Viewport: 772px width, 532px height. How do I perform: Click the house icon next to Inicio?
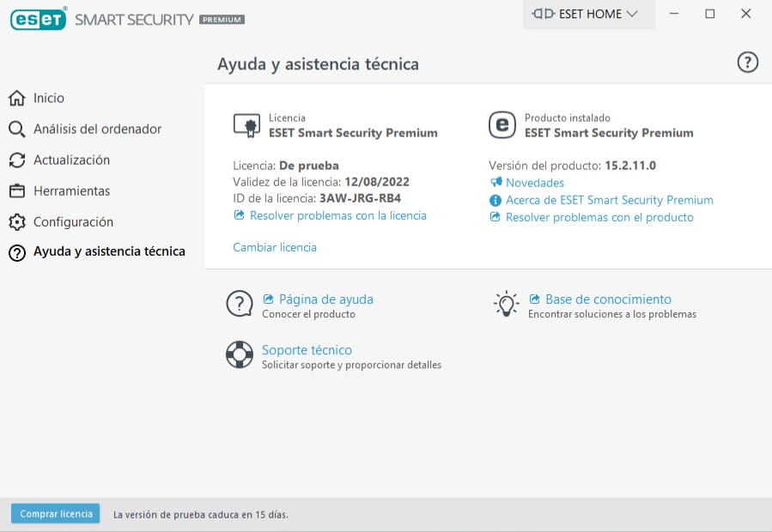[16, 98]
